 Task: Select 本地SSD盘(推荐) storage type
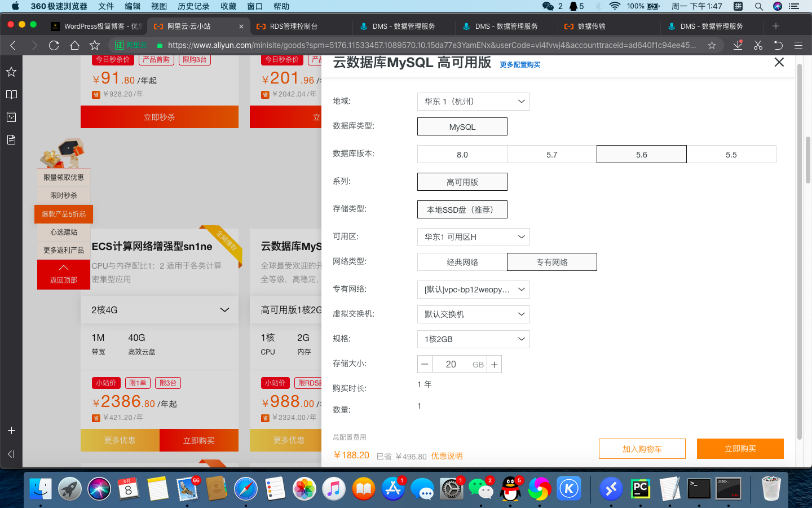point(462,209)
